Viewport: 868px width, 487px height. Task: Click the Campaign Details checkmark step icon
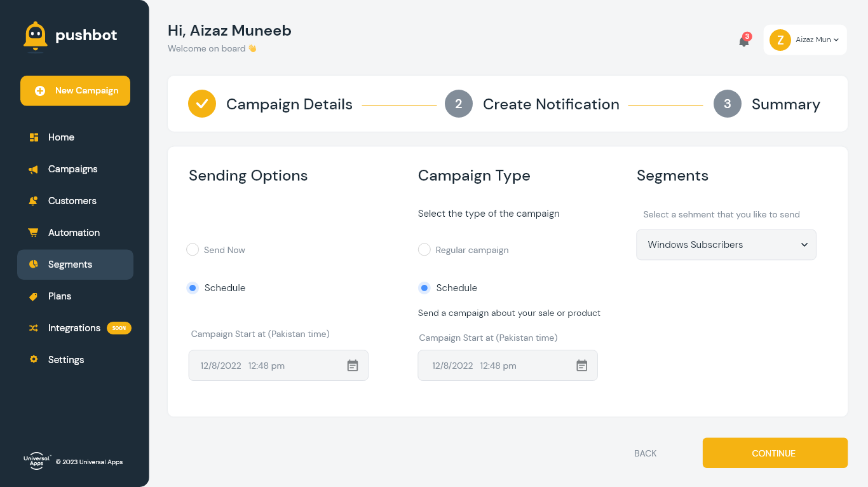click(202, 104)
